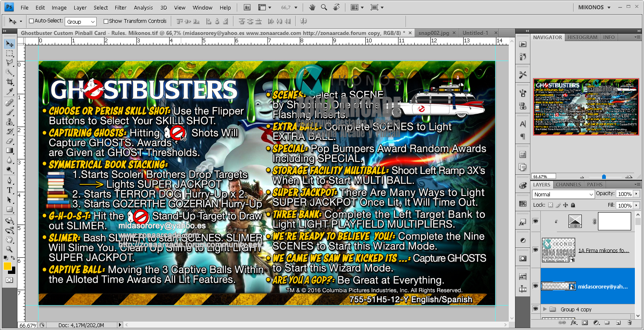Open the Tool Presets panel icon

tap(522, 75)
